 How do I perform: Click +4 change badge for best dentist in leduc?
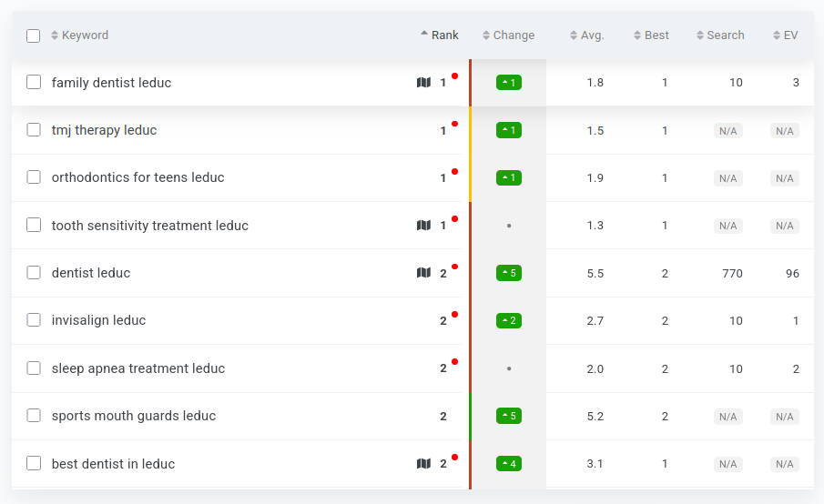click(x=509, y=464)
